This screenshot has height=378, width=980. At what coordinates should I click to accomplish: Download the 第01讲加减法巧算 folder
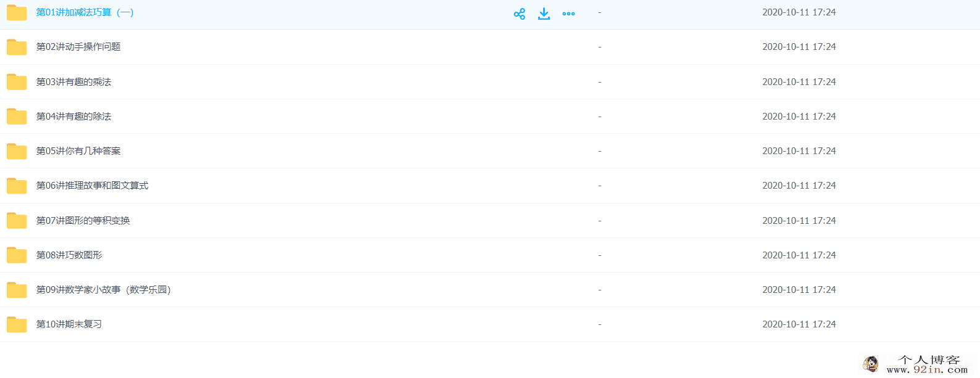coord(544,14)
